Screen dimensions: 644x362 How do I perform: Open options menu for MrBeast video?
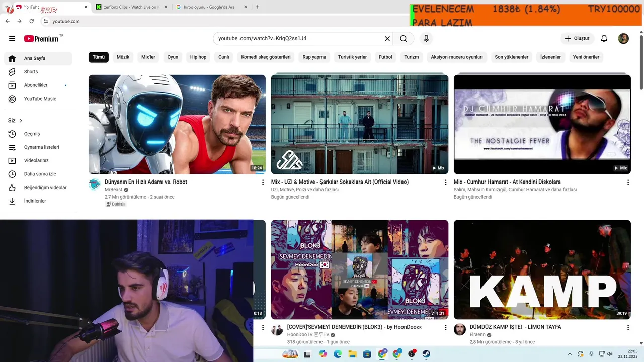[x=263, y=183]
